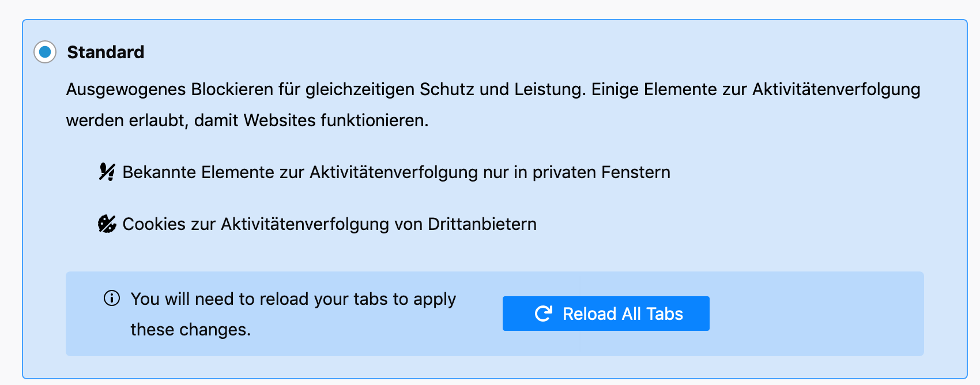Click the info circle icon
This screenshot has height=385, width=980.
point(111,298)
